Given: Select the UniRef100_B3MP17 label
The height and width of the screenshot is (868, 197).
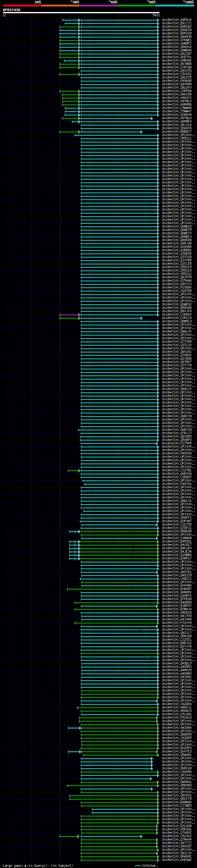Looking at the screenshot, I should click(176, 558).
